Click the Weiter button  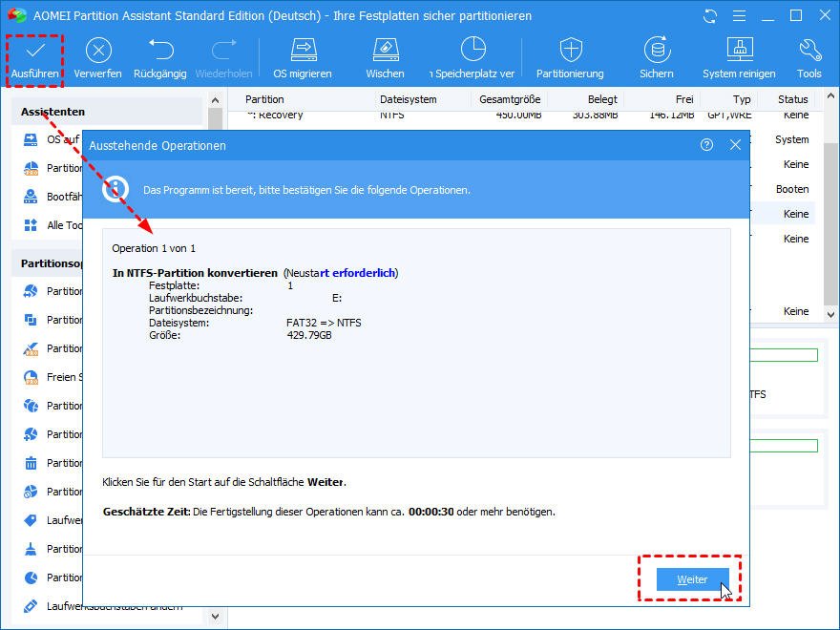692,579
